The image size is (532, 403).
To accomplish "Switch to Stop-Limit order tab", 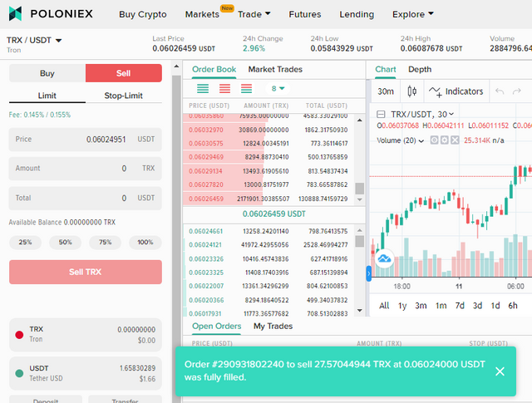I will 124,96.
